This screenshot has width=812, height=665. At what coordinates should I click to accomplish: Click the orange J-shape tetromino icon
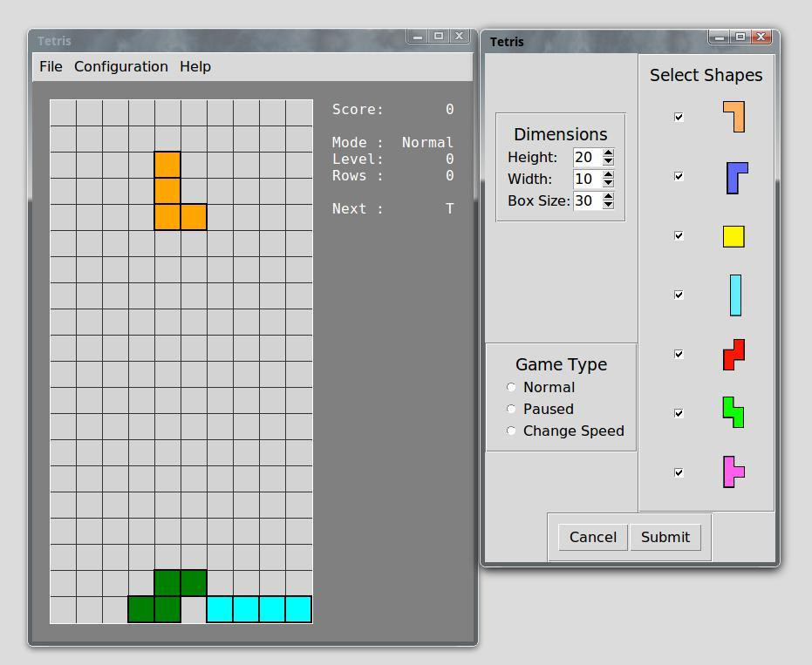click(734, 117)
